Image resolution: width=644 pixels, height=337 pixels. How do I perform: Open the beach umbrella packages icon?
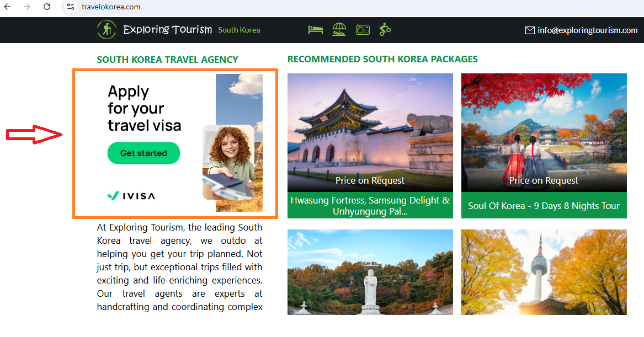coord(339,30)
